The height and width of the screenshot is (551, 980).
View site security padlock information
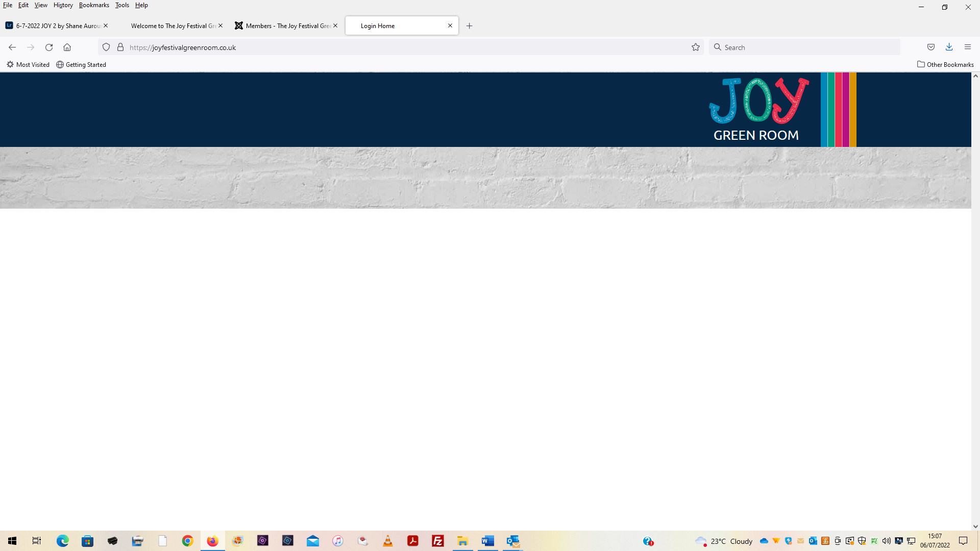pyautogui.click(x=120, y=47)
